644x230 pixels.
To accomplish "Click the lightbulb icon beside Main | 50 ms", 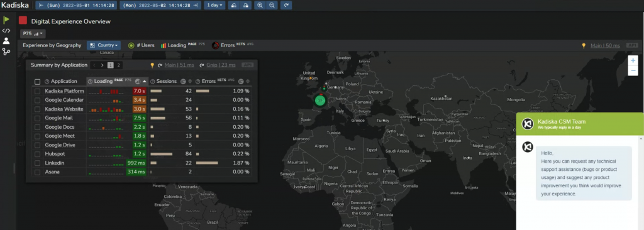I will click(x=584, y=46).
